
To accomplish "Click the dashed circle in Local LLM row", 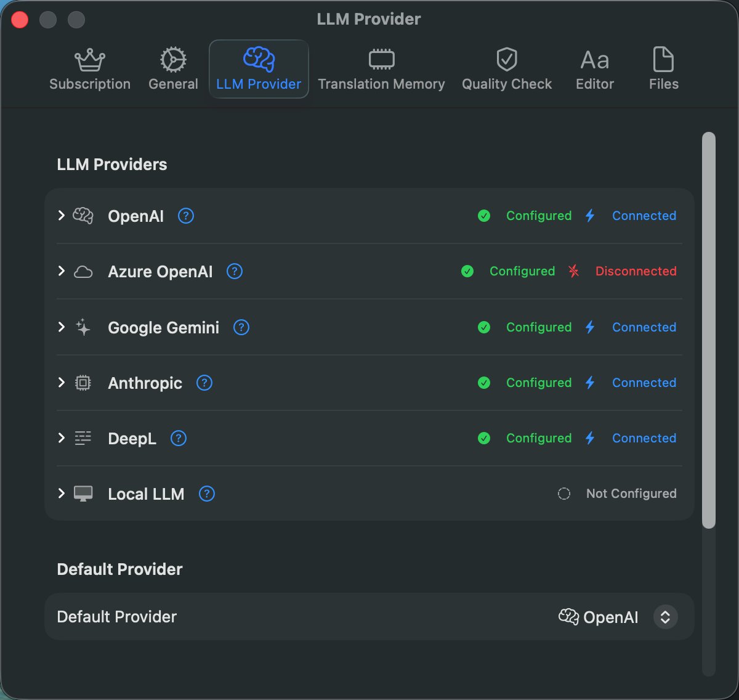I will click(x=563, y=494).
